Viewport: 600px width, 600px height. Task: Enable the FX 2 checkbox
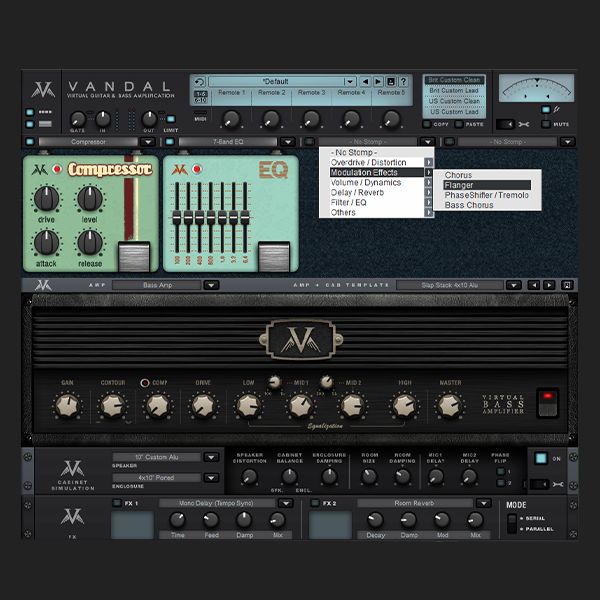click(315, 503)
